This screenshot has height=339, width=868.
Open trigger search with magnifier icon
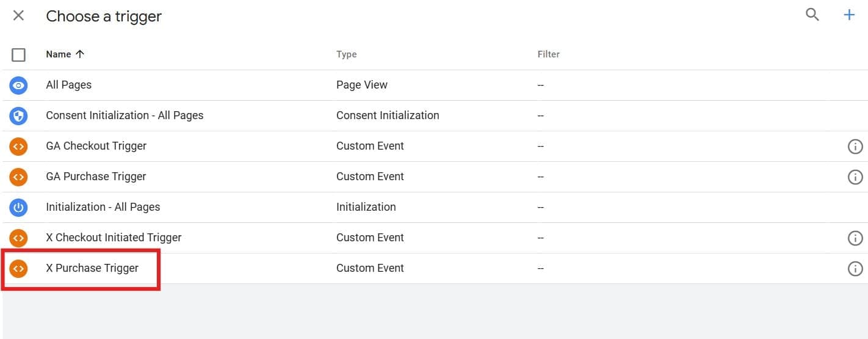point(812,15)
